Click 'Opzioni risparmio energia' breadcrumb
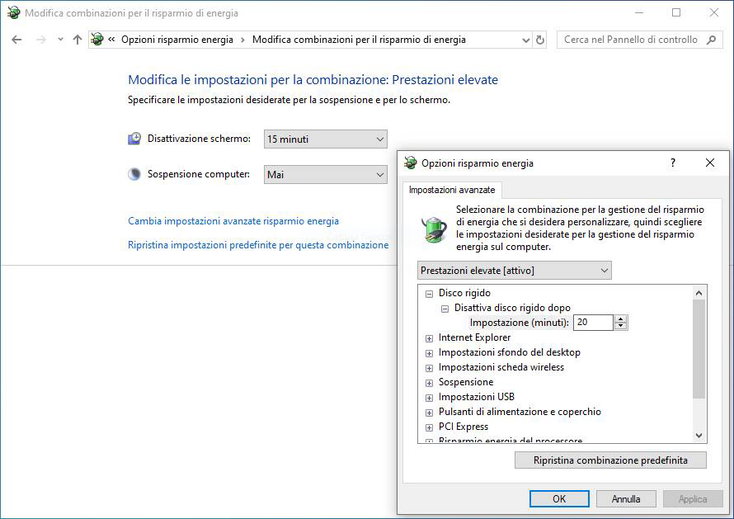Image resolution: width=734 pixels, height=519 pixels. click(x=177, y=40)
